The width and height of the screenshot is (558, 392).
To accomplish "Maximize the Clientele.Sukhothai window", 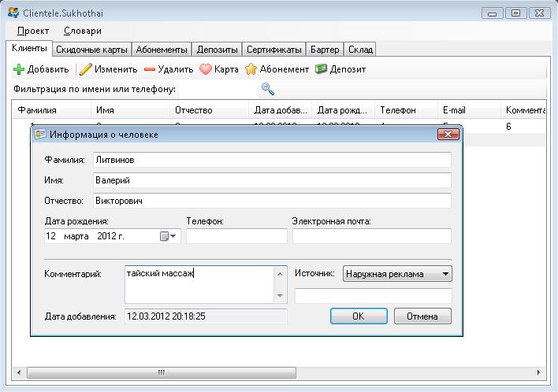I will click(515, 13).
